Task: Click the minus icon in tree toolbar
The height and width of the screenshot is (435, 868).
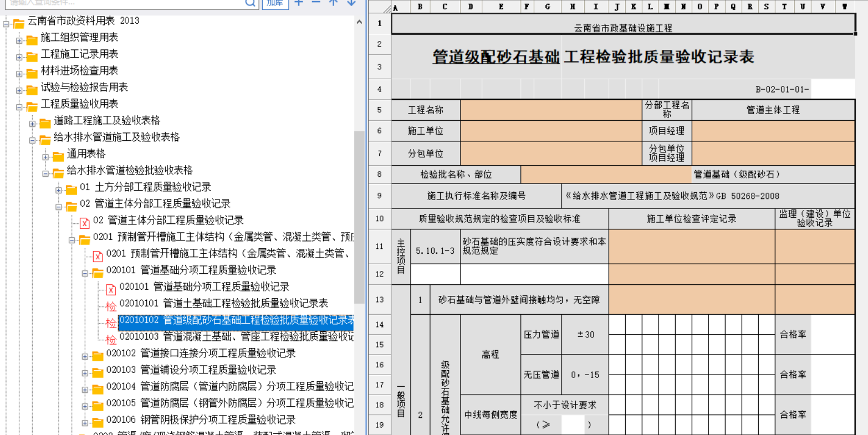Action: pos(316,3)
